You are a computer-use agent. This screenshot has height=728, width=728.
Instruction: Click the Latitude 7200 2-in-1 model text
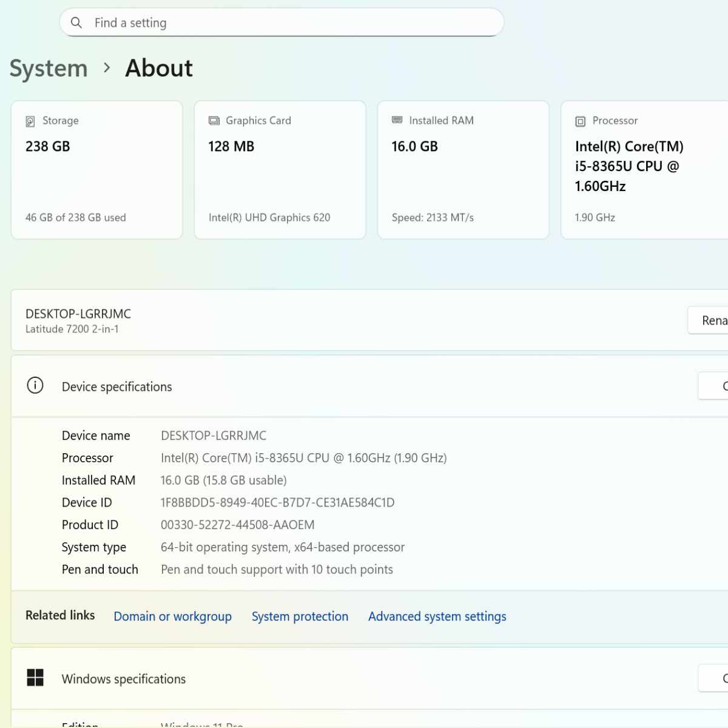tap(72, 329)
